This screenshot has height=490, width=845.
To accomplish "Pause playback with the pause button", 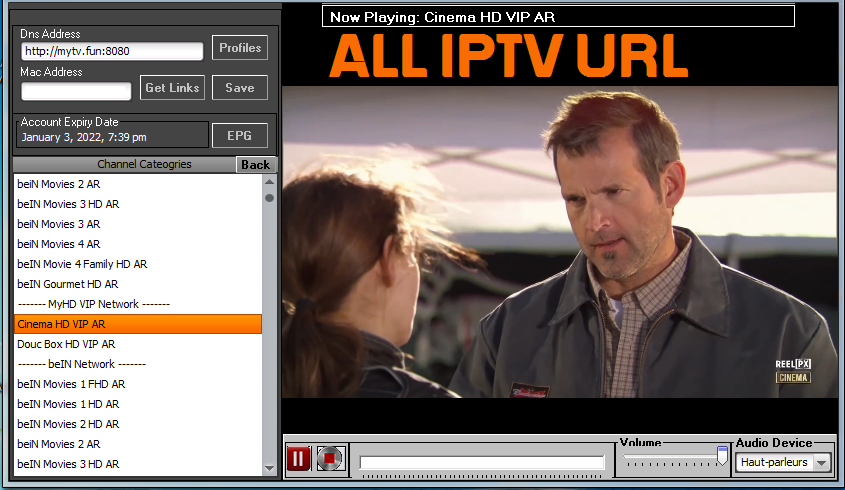I will [298, 459].
